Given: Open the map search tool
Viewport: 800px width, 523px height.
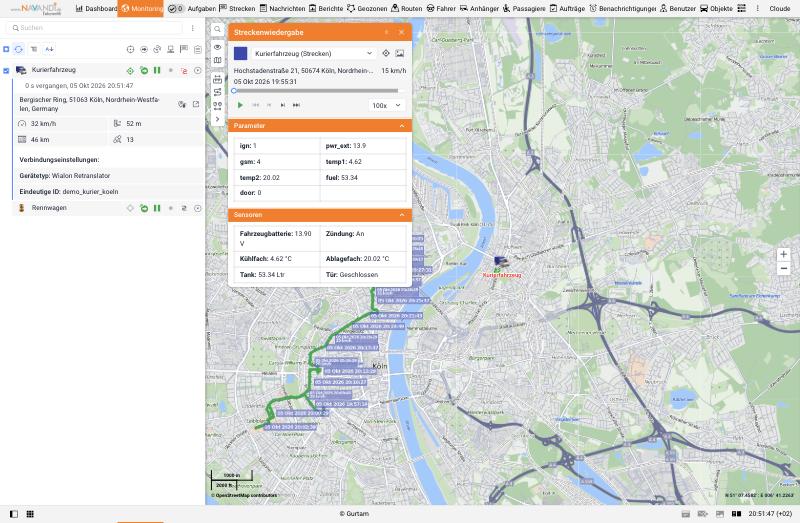Looking at the screenshot, I should point(217,30).
